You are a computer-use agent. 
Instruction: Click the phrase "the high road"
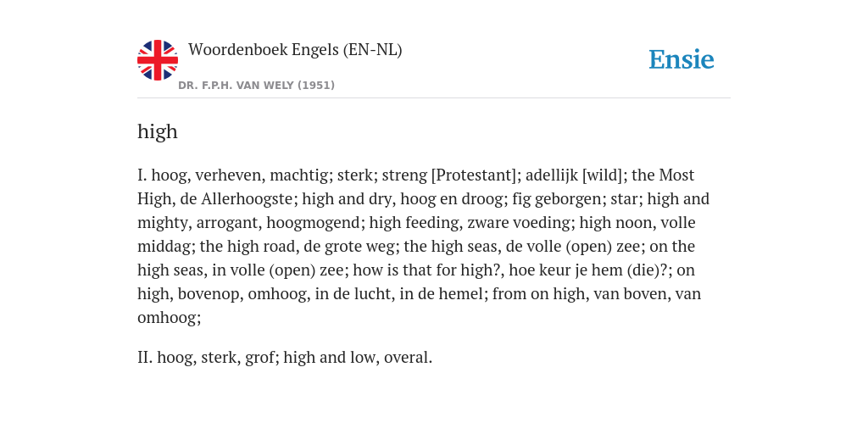pyautogui.click(x=247, y=247)
